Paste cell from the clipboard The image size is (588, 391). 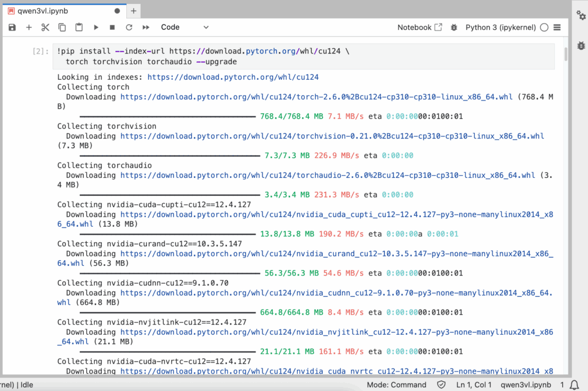click(79, 27)
